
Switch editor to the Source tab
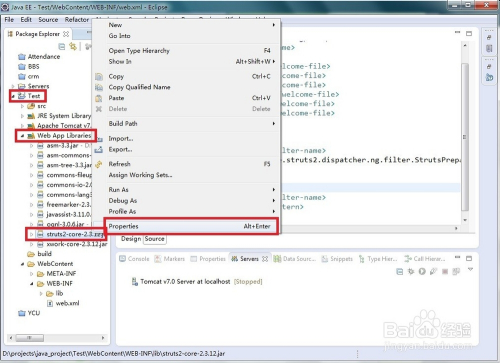(x=155, y=239)
